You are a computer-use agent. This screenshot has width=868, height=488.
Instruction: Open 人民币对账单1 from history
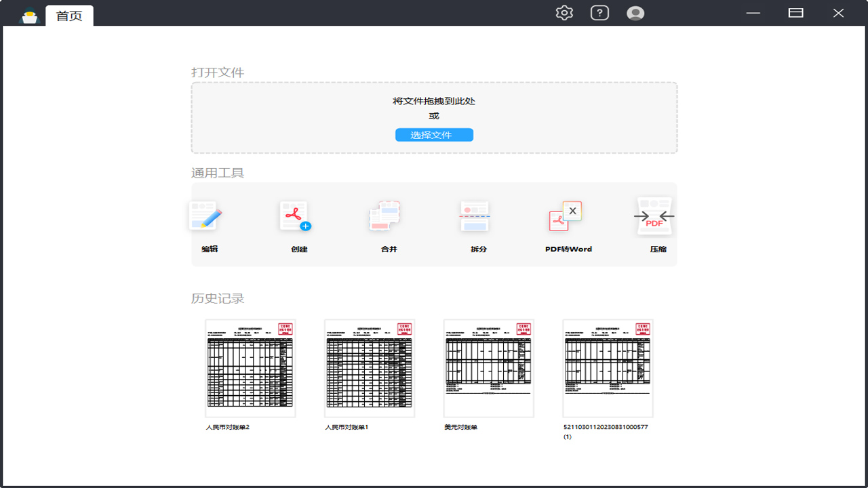pos(370,368)
